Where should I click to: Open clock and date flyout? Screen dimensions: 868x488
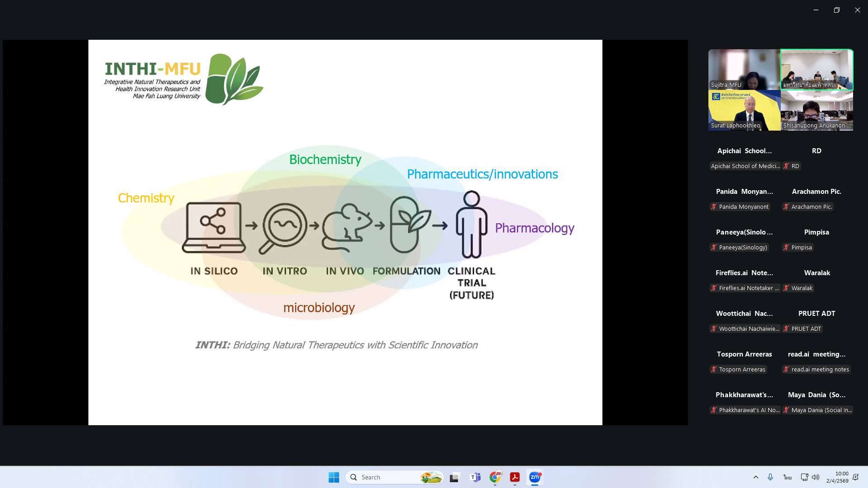(x=837, y=477)
